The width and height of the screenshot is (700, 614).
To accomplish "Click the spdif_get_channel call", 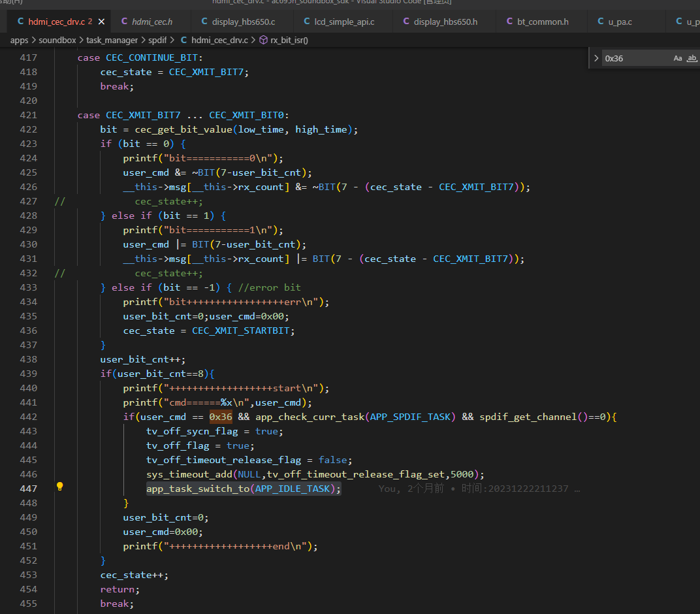I will [528, 417].
